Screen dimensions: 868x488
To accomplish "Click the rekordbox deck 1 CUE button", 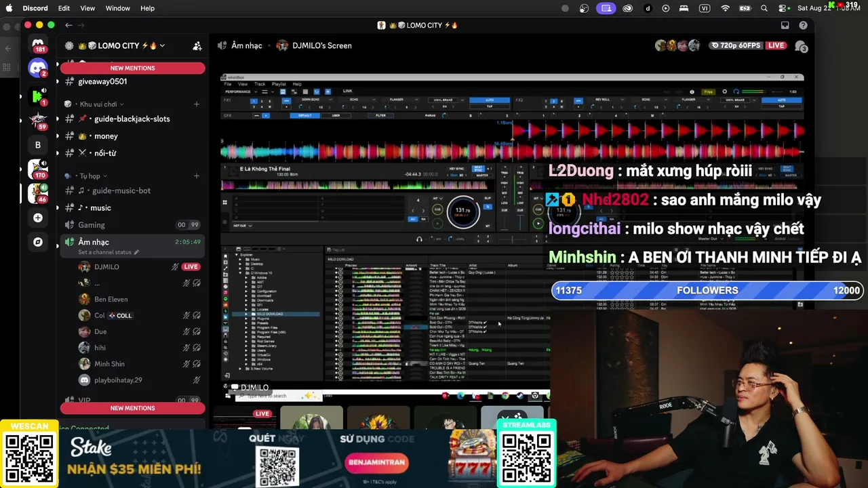I will 437,210.
